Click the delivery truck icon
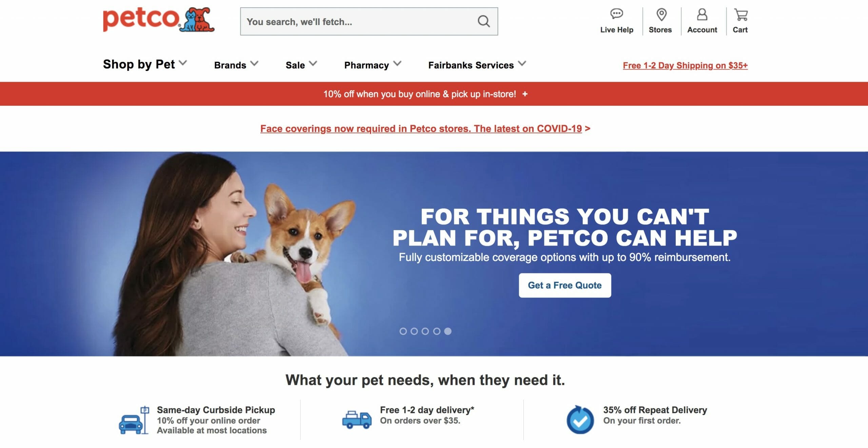 click(357, 420)
